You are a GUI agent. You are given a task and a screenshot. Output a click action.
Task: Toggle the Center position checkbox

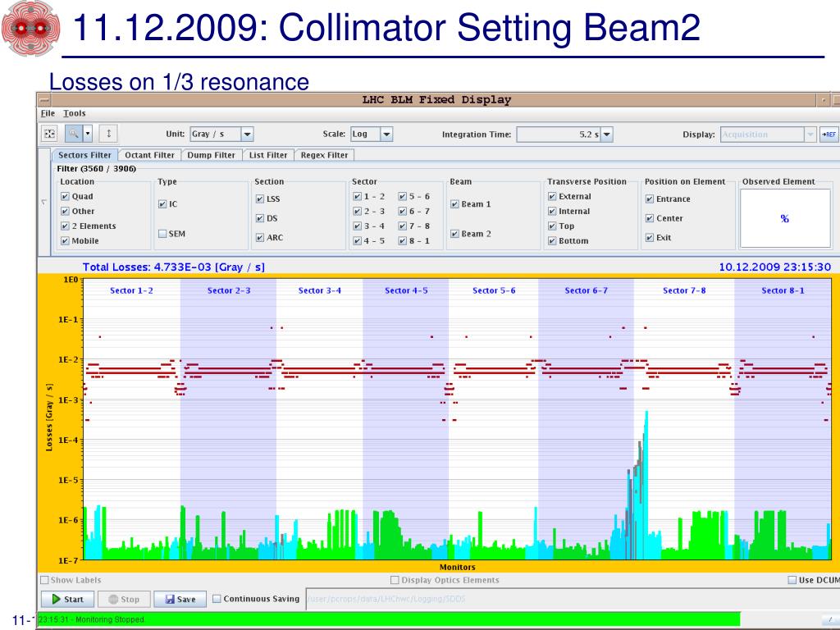[x=650, y=218]
